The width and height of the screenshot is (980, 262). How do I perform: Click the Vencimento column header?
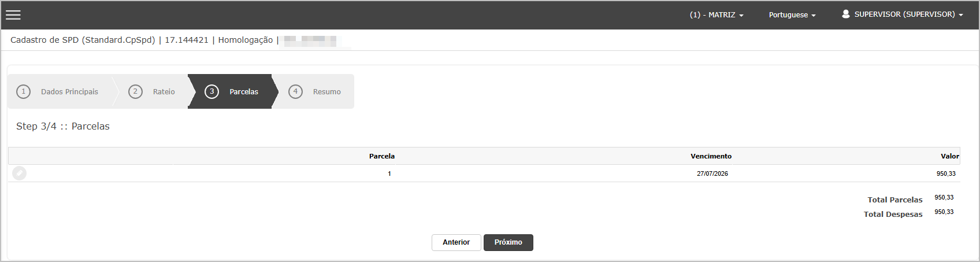pyautogui.click(x=711, y=156)
